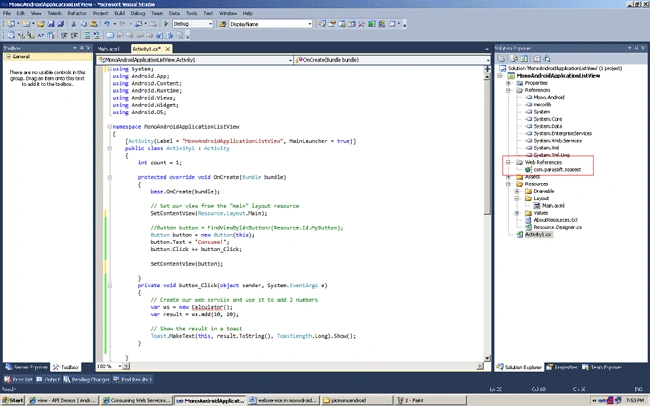Select Activity1.cs in Solution Explorer
The width and height of the screenshot is (650, 406).
tap(538, 234)
